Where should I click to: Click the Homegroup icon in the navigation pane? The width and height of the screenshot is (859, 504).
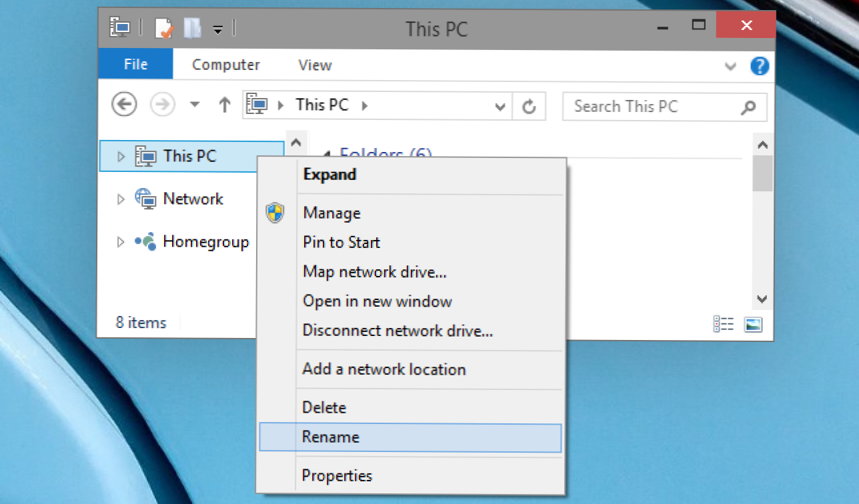[145, 241]
